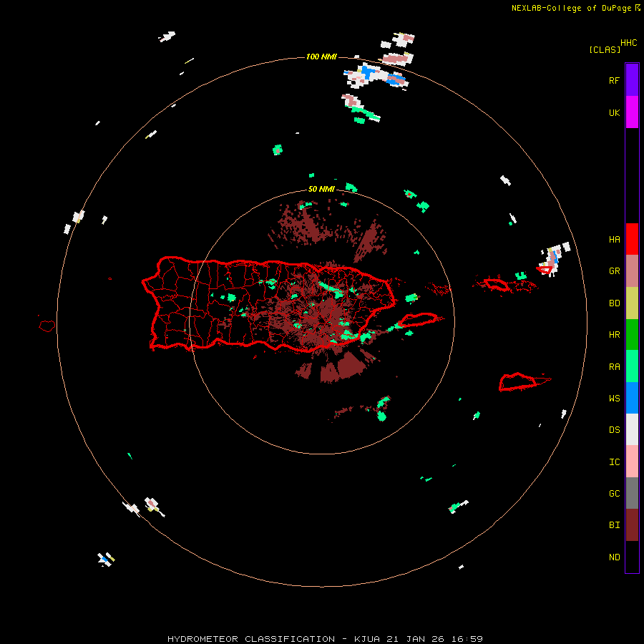Image resolution: width=644 pixels, height=644 pixels.
Task: Click the NEXLAB-College of DuPage credit text
Action: tap(575, 8)
